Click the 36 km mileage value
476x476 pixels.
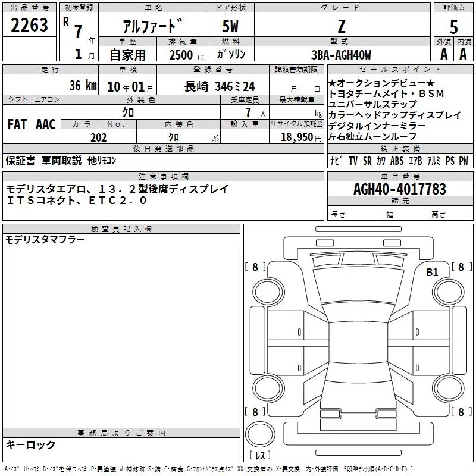pos(83,86)
